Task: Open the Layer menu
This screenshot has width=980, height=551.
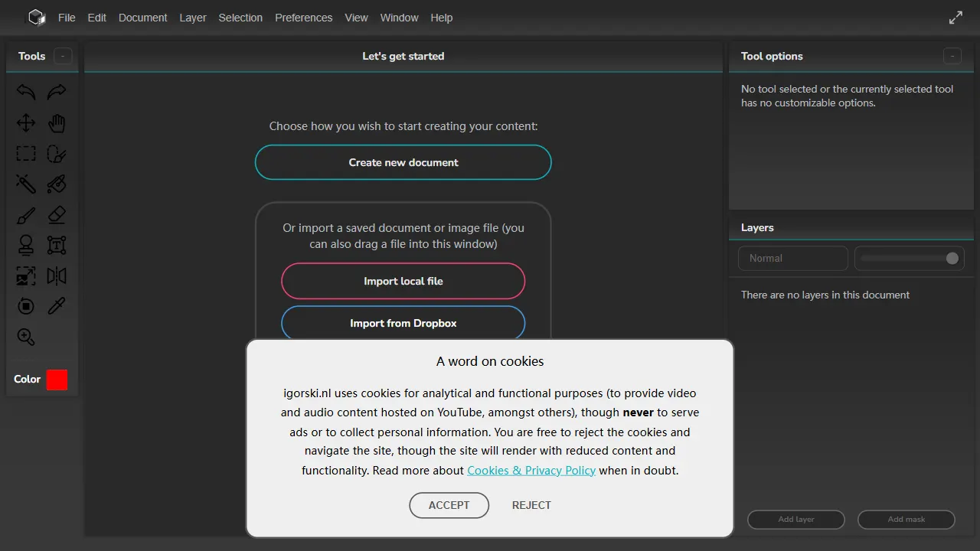Action: (193, 18)
